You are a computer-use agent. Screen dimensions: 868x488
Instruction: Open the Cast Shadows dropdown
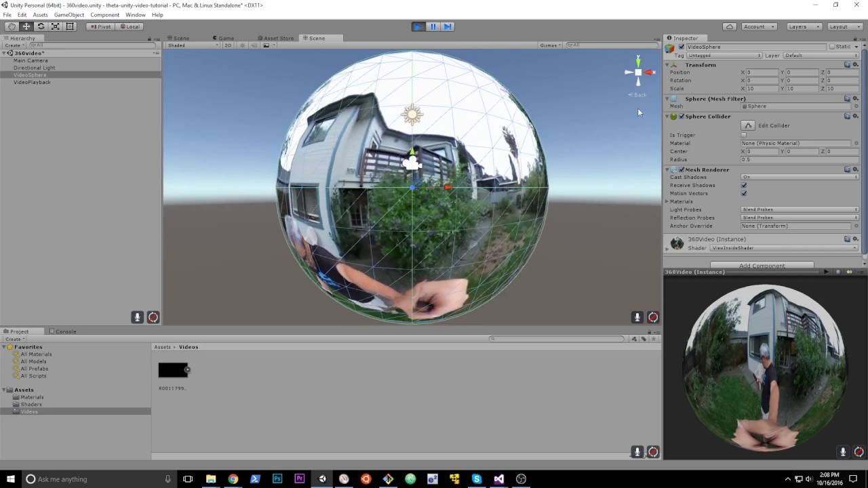pos(800,177)
